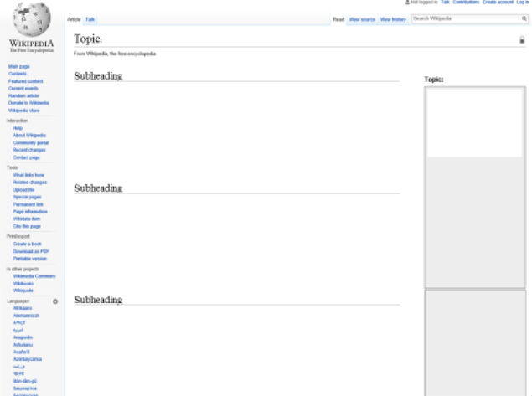Open the Talk tab beside Article
Viewport: 532px width, 396px height.
[x=90, y=19]
